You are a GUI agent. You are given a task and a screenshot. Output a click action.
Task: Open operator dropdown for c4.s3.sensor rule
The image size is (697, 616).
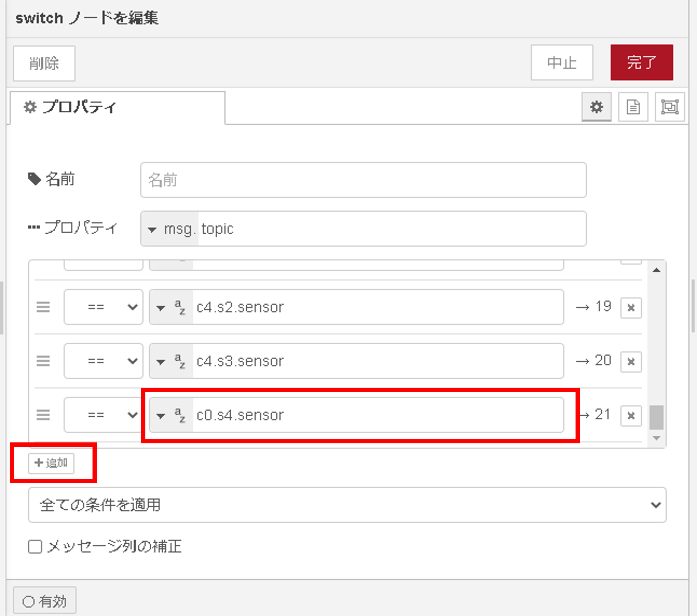click(103, 361)
